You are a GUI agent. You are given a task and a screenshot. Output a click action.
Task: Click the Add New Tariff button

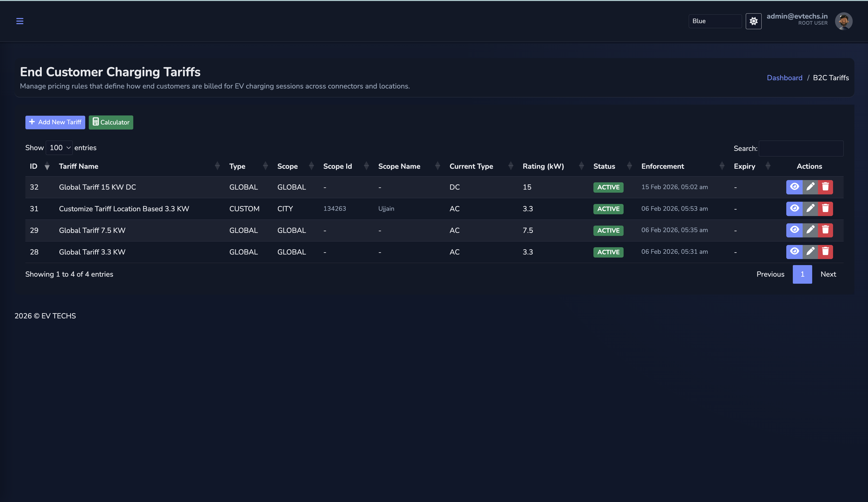(x=55, y=122)
